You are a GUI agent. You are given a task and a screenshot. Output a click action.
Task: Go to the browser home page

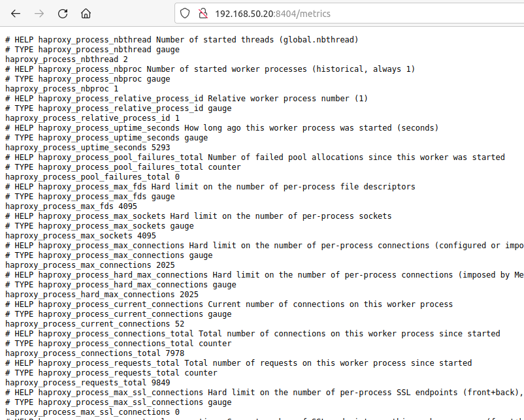(86, 14)
